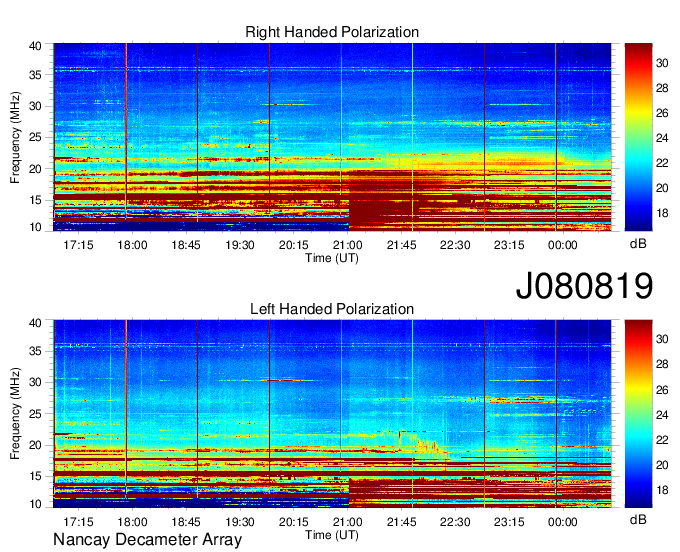
Task: Click the 22:30 time tick under Right Handed plot
Action: click(455, 245)
